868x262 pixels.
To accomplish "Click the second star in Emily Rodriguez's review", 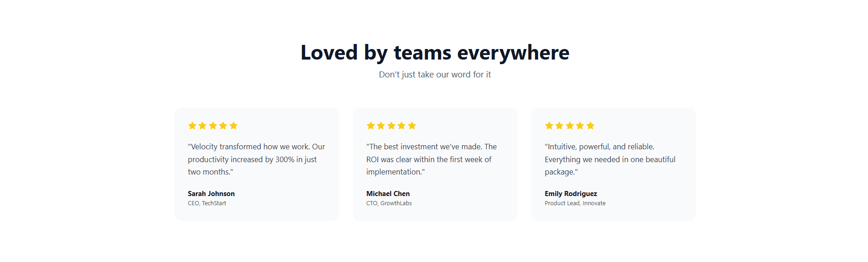I will click(559, 126).
